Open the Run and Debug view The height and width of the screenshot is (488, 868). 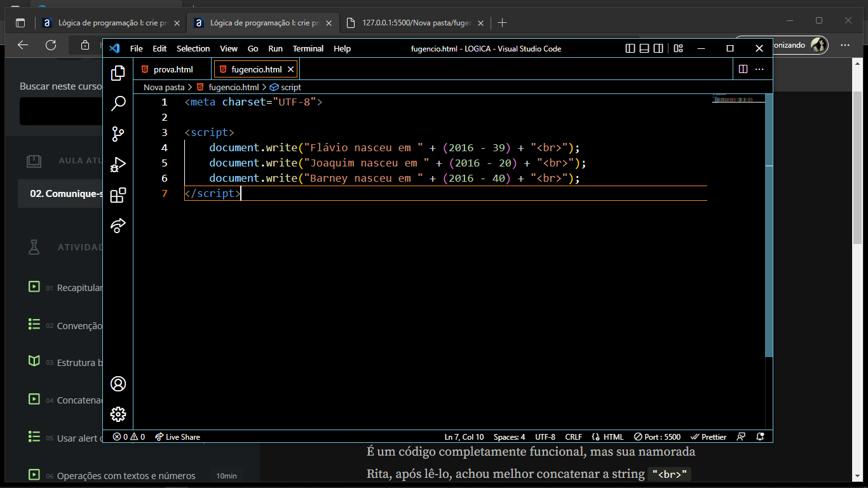tap(118, 165)
